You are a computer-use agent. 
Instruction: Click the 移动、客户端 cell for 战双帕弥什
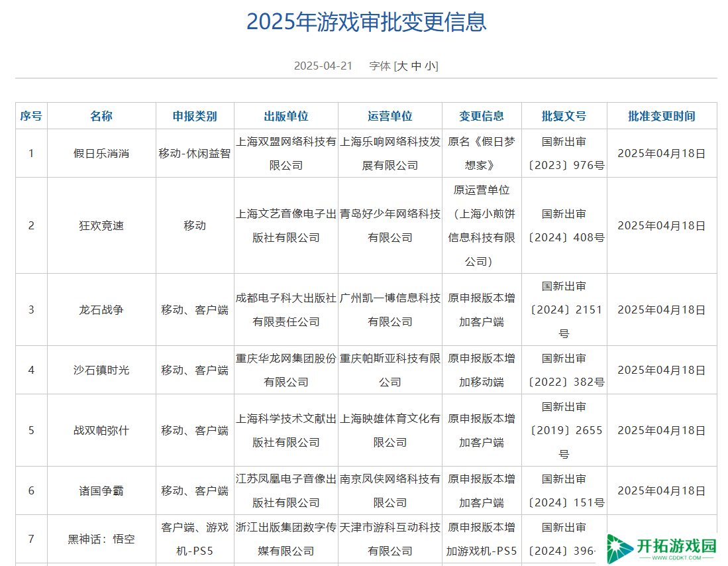tap(195, 430)
